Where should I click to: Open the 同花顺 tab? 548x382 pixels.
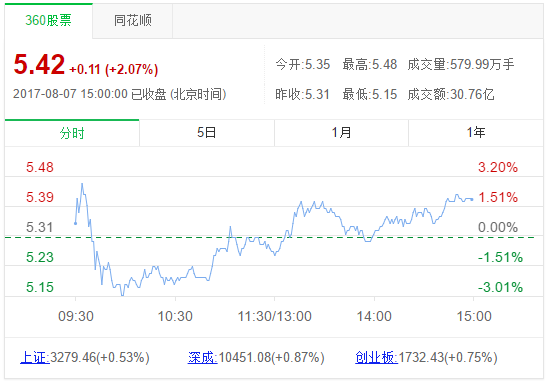(x=133, y=21)
